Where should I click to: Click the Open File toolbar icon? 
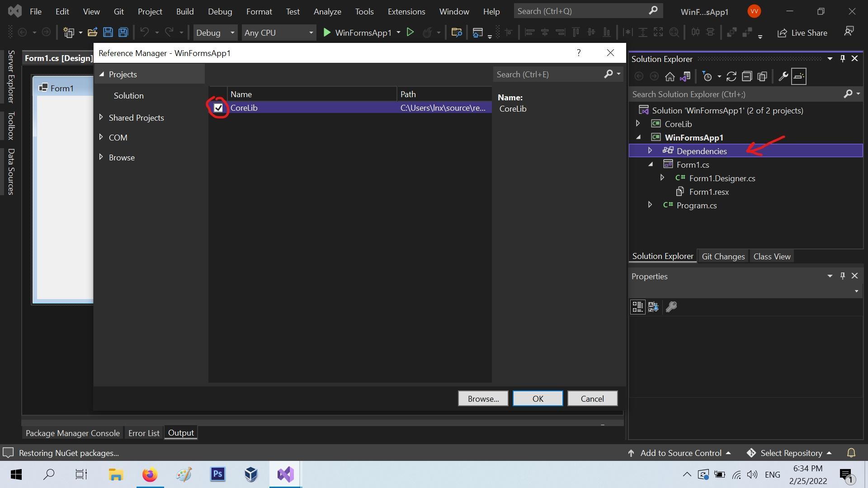click(x=92, y=33)
